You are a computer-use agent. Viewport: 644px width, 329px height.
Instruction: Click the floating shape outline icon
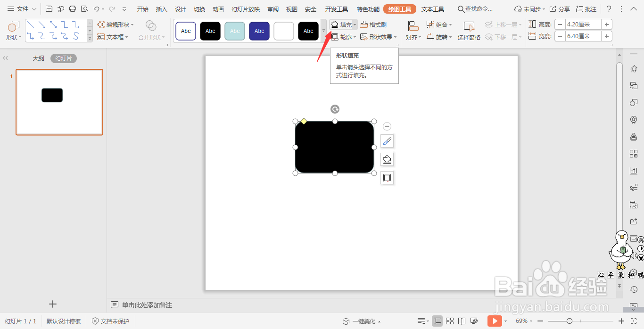(387, 178)
